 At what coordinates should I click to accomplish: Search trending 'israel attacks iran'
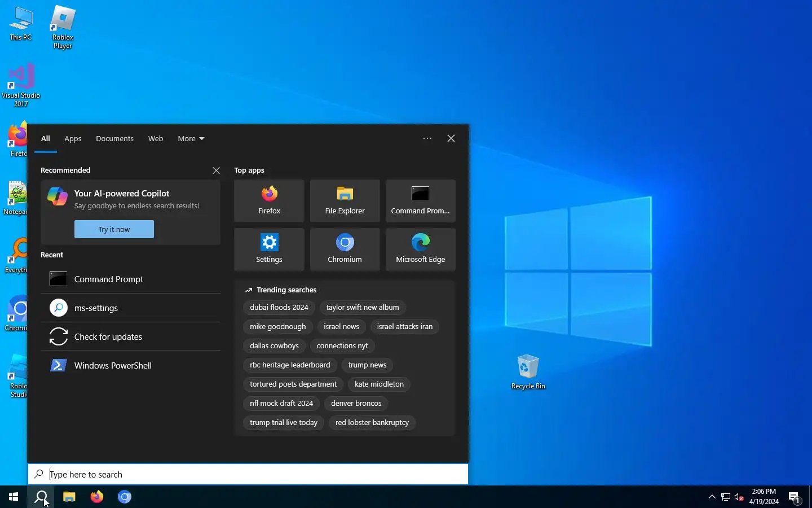pos(405,327)
